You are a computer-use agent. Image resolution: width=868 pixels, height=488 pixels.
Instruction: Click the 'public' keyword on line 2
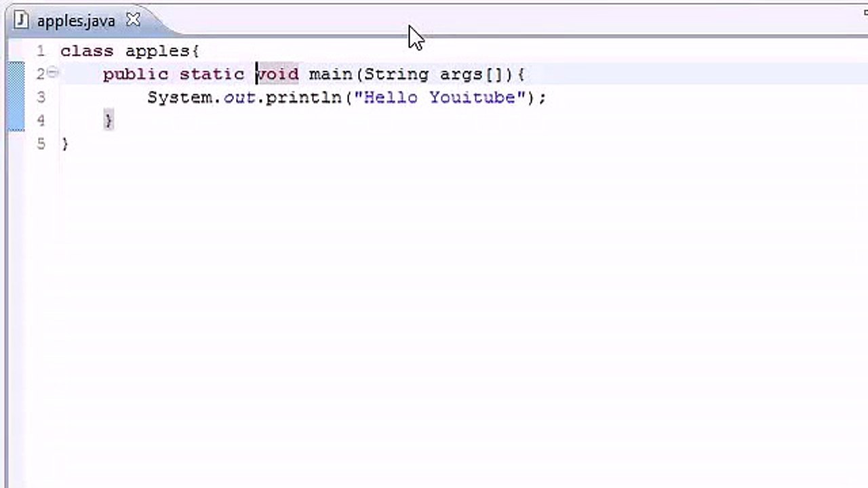point(136,75)
